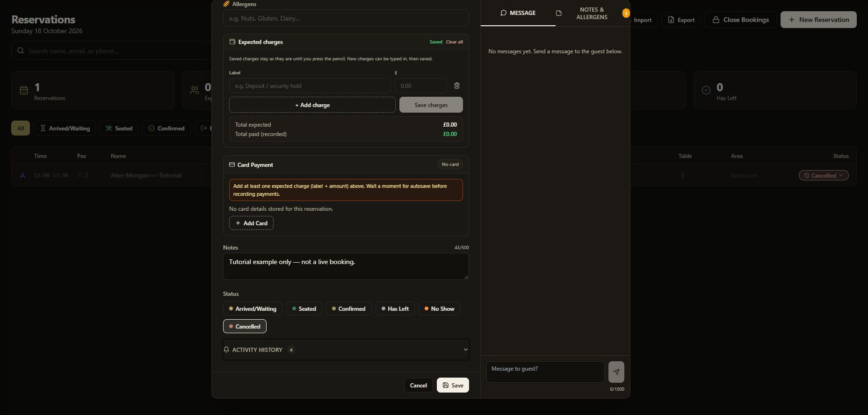The width and height of the screenshot is (868, 415).
Task: Click the Allergens wheat icon
Action: tap(226, 4)
